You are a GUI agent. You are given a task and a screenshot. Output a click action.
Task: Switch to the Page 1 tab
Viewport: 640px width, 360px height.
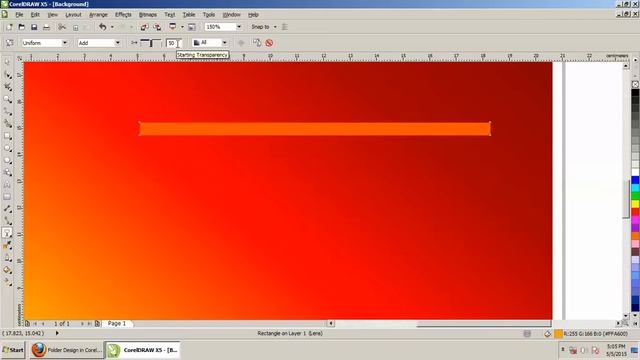116,323
